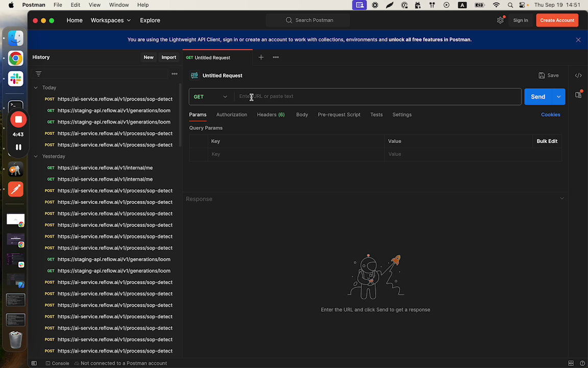Click the request URL input field
Screen dimensions: 588x368
click(377, 97)
